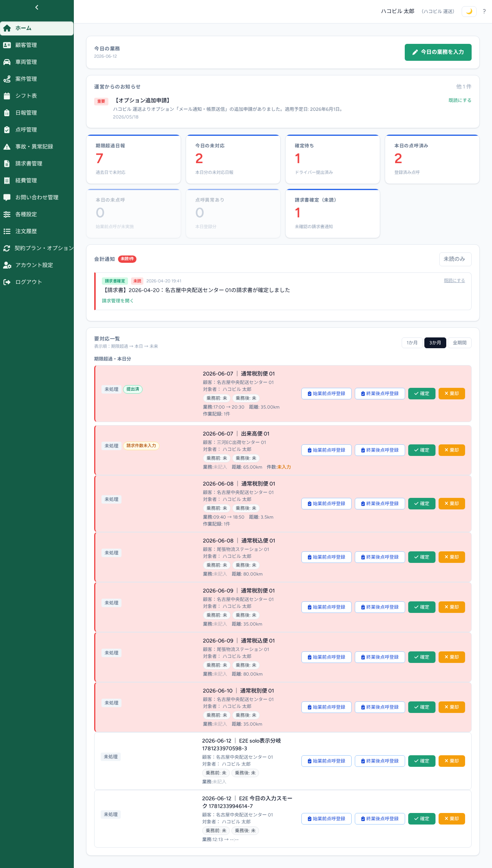Reject the 2026-06-09 通常税別便 01 report
The width and height of the screenshot is (492, 868).
pyautogui.click(x=452, y=607)
